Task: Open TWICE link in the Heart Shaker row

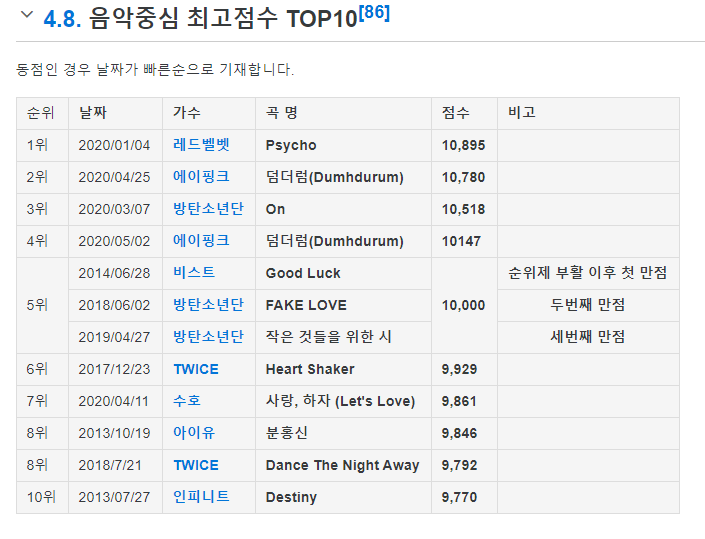Action: (x=196, y=369)
